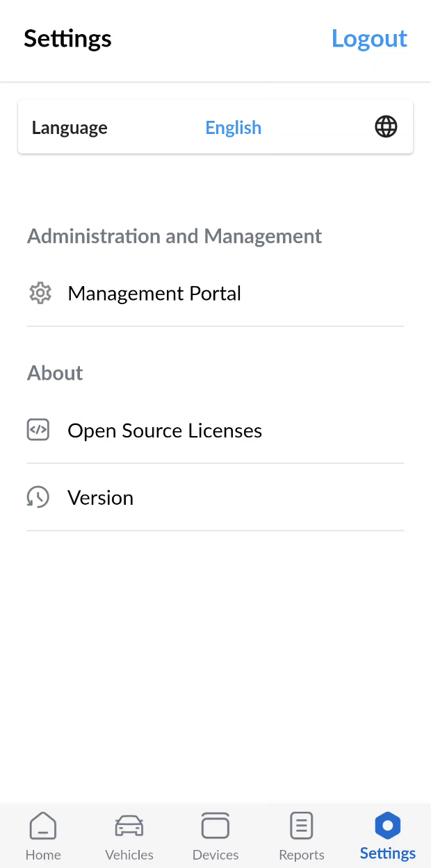This screenshot has width=431, height=868.
Task: Tap the Reports document icon
Action: [302, 826]
